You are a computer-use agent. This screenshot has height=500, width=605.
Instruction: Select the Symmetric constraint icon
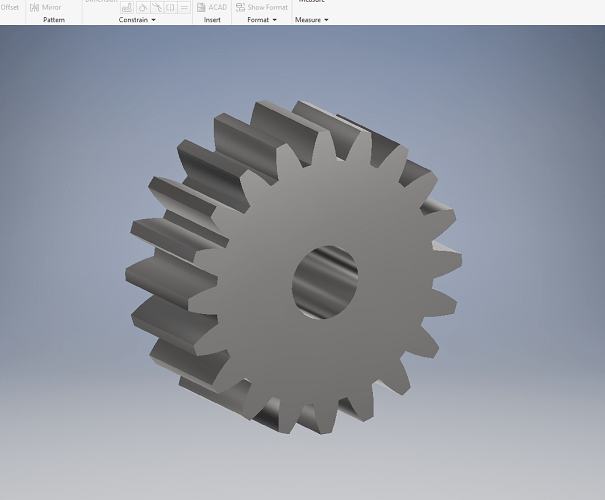coord(171,7)
